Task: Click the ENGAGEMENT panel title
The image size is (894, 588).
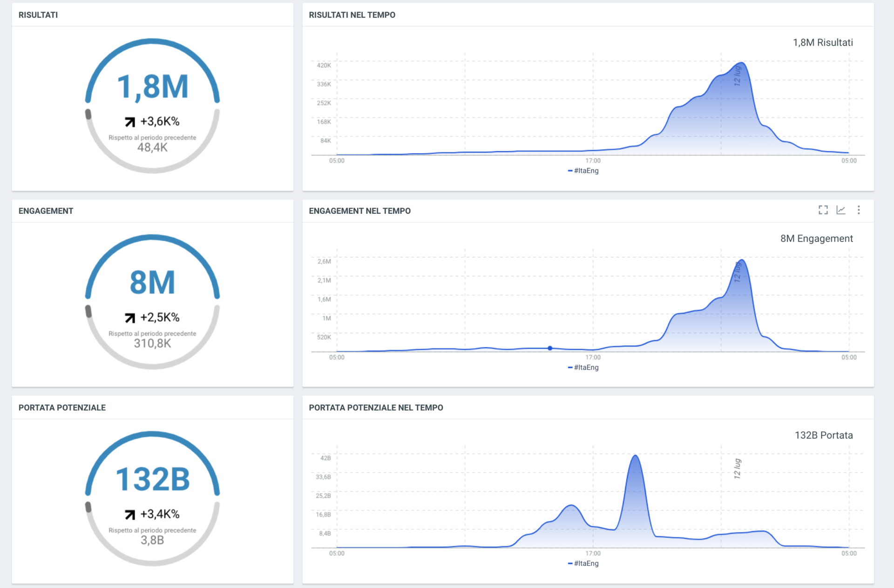Action: click(46, 211)
